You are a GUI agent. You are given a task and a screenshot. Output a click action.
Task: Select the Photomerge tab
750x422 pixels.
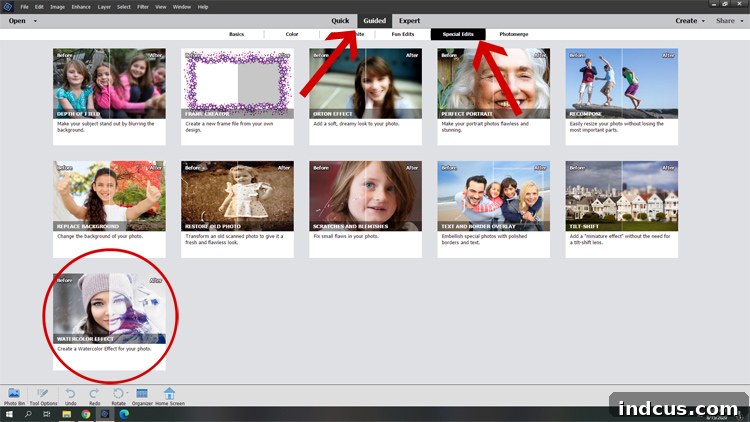point(514,34)
